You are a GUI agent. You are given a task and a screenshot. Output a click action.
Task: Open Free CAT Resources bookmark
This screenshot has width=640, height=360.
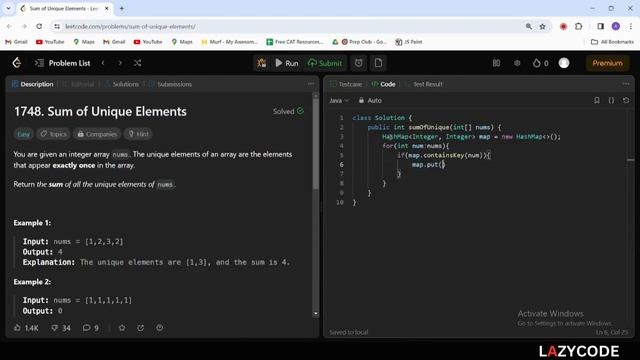click(294, 42)
